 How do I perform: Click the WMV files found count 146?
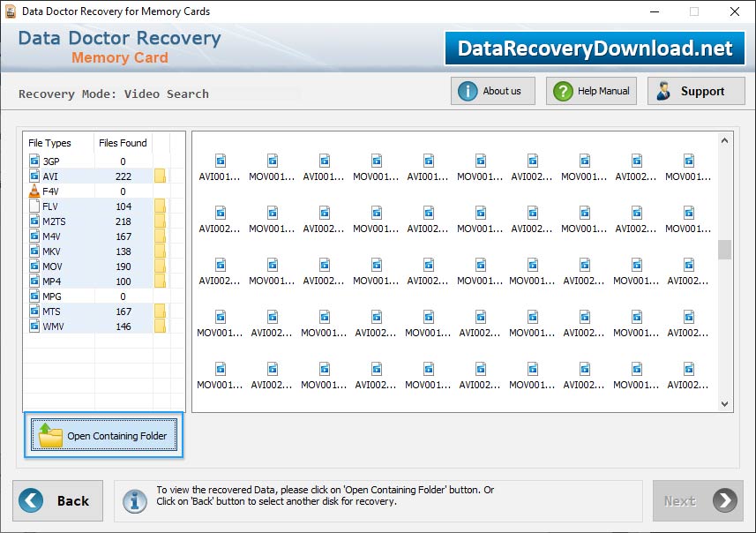[124, 327]
